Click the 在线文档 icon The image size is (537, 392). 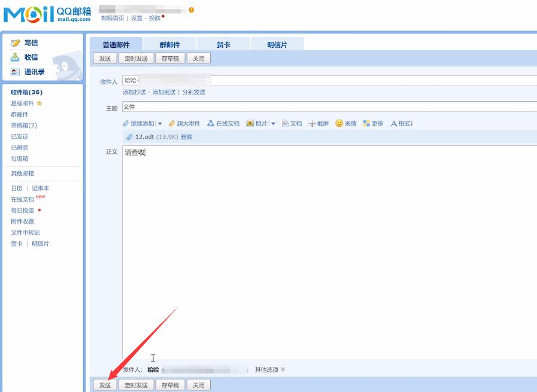click(x=211, y=123)
